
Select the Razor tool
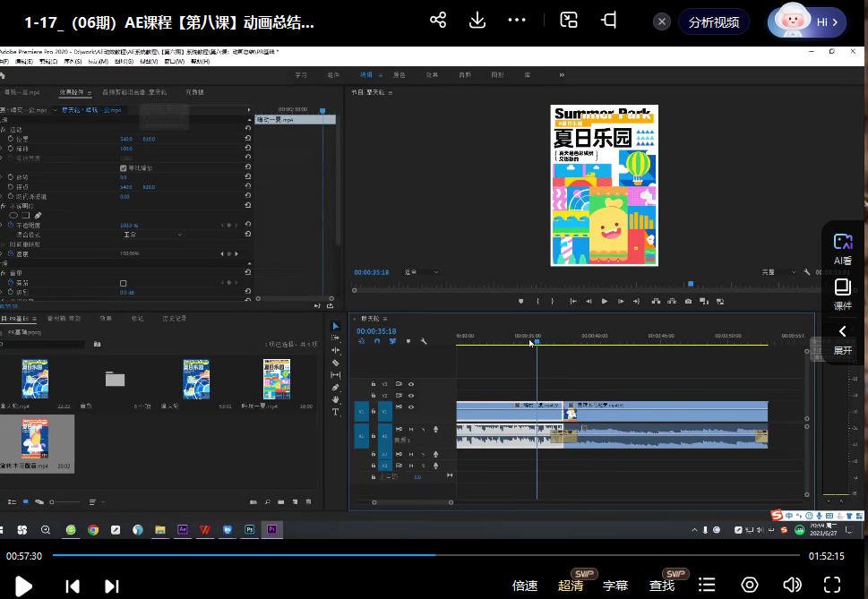coord(336,363)
